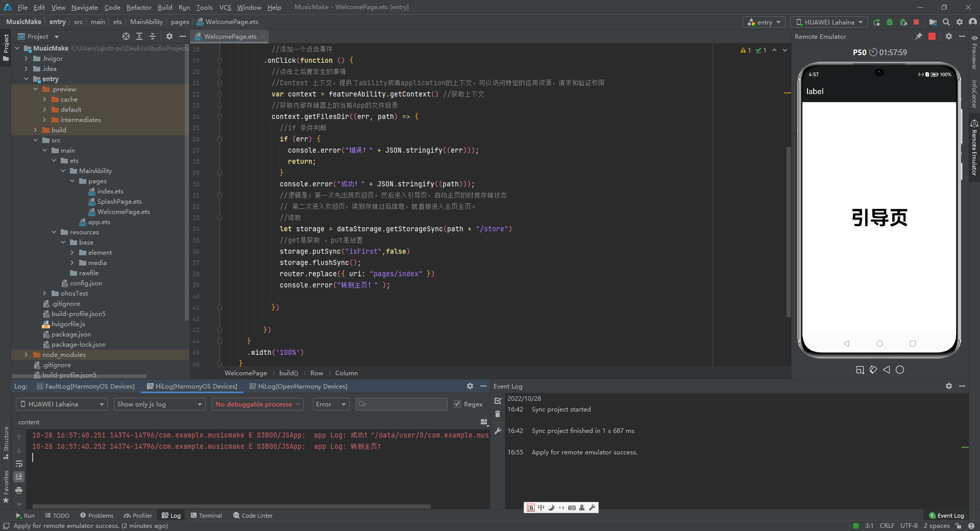
Task: Open the user account avatar icon
Action: click(973, 22)
